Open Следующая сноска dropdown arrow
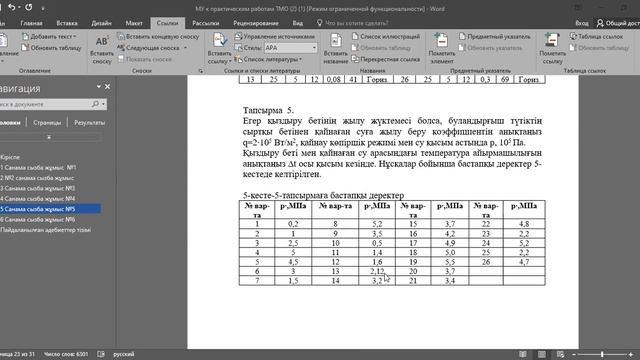 pos(186,48)
